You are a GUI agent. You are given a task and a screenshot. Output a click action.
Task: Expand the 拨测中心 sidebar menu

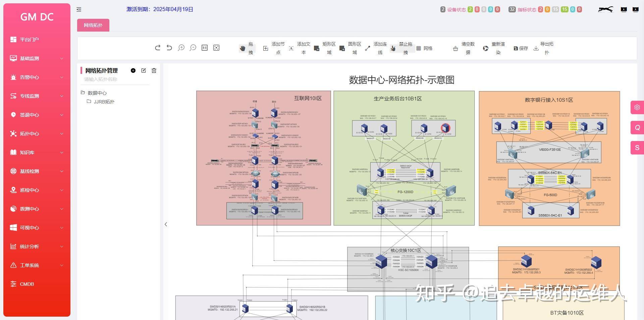[37, 209]
